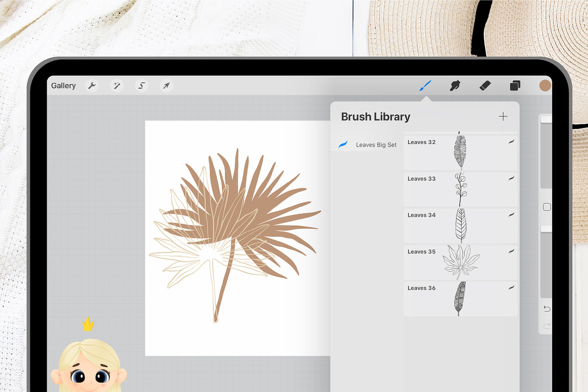Click the stroke icon on Leaves 33 row
Screen dimensions: 588x392
pyautogui.click(x=511, y=178)
